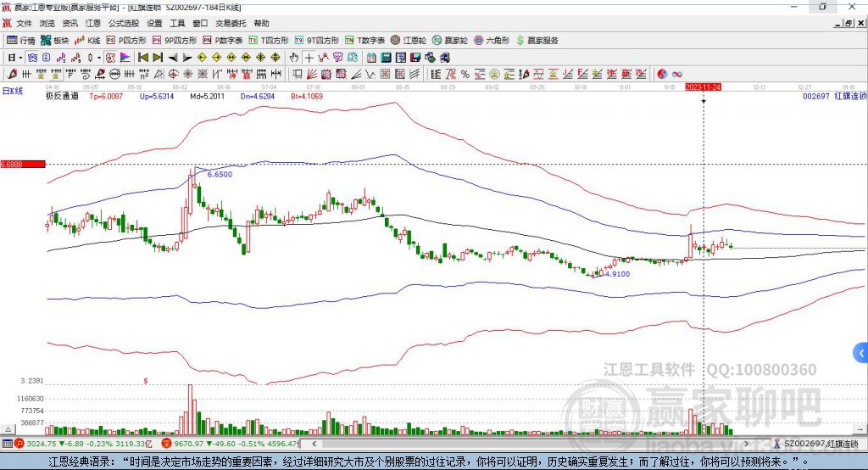
Task: Click the status bar grid icon
Action: tap(7, 444)
